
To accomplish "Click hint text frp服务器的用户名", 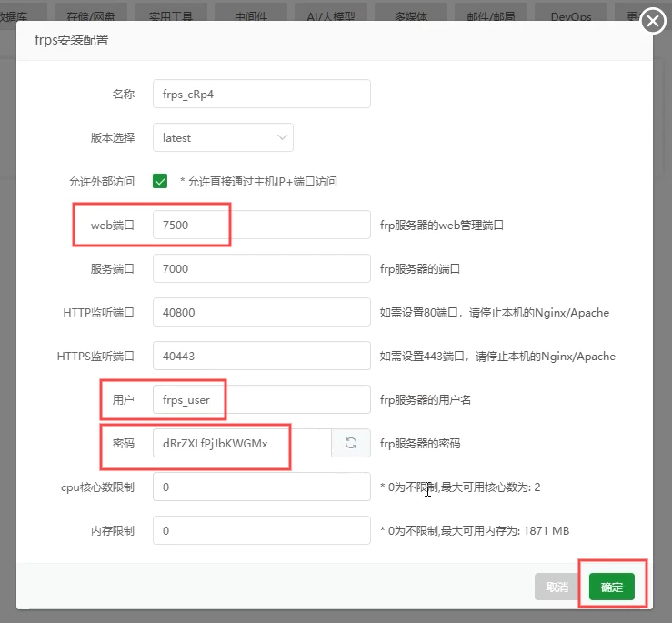I will (x=426, y=400).
